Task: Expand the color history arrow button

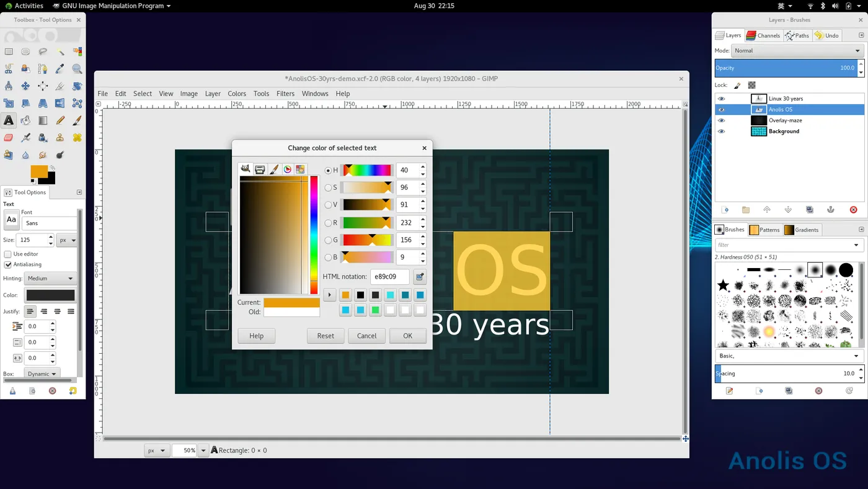Action: tap(330, 295)
